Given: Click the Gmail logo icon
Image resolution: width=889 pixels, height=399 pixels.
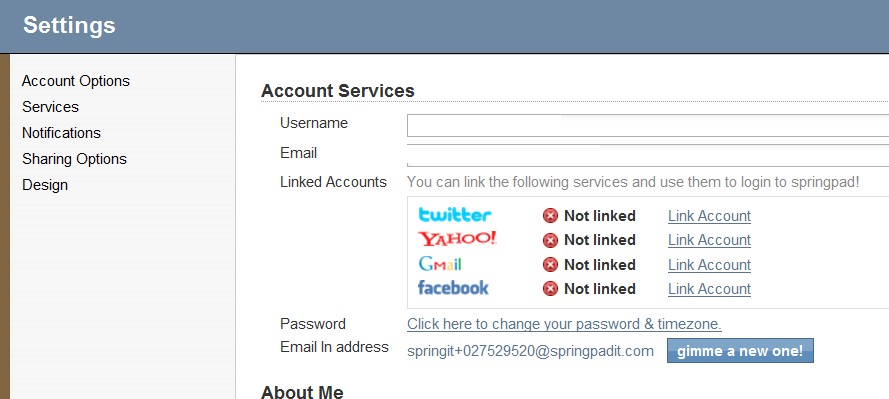Looking at the screenshot, I should [x=440, y=264].
